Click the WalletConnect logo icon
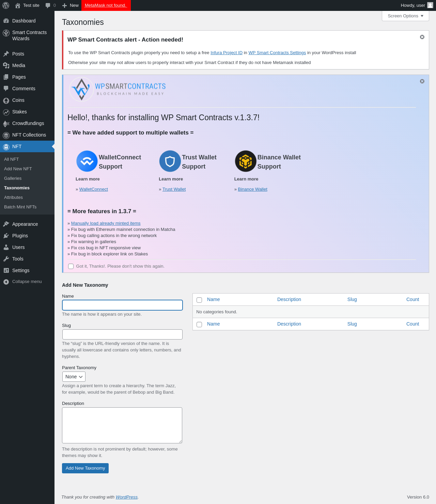Image resolution: width=436 pixels, height=504 pixels. pos(87,161)
